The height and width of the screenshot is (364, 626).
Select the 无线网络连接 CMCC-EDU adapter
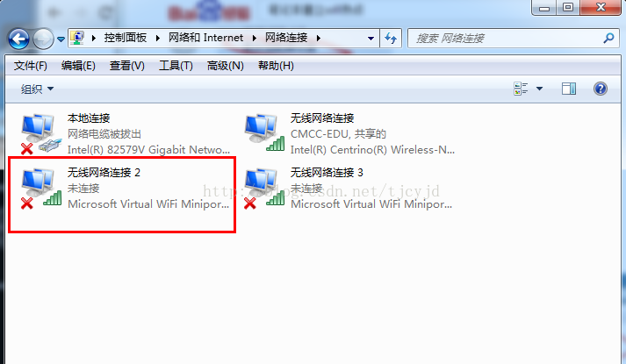click(x=349, y=134)
